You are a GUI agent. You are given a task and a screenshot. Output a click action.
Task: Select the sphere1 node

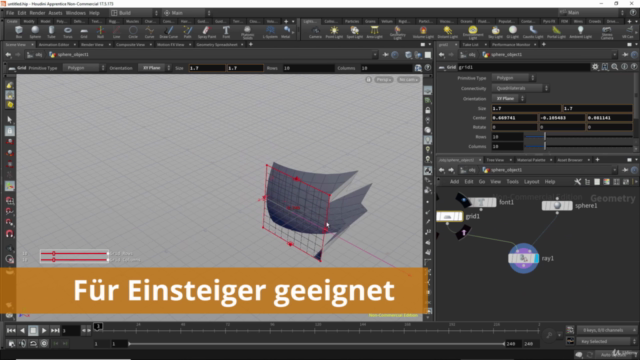(x=557, y=206)
